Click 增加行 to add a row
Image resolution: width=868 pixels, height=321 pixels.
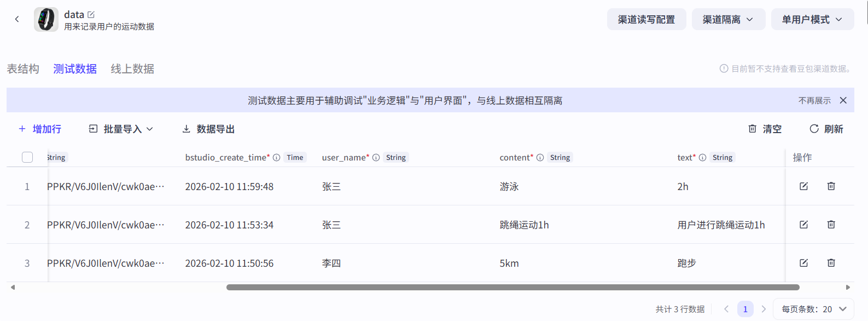[x=40, y=129]
